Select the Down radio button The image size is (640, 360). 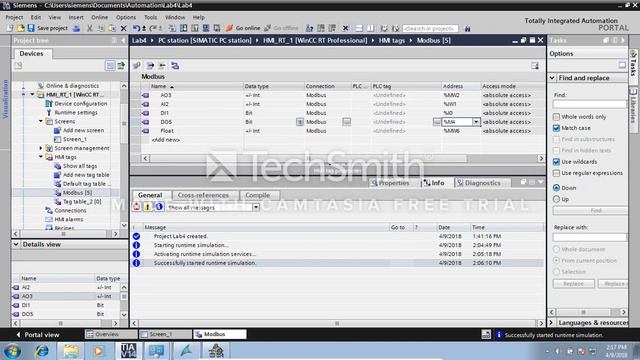556,188
